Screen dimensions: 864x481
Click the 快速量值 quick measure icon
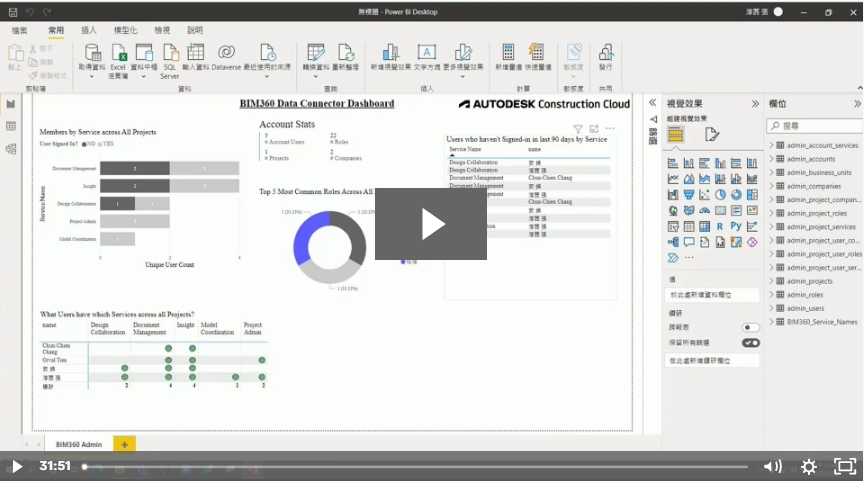537,52
